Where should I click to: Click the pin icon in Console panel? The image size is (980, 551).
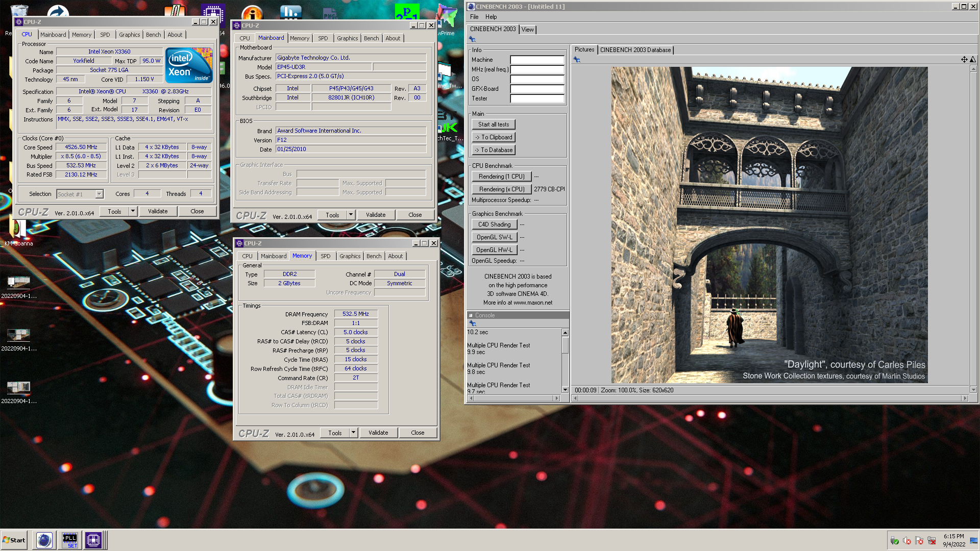point(472,323)
